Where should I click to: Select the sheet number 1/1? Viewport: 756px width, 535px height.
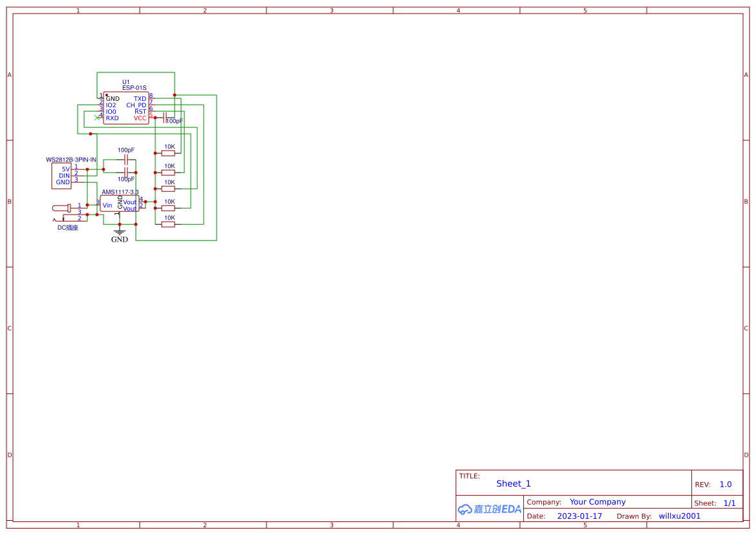[729, 503]
